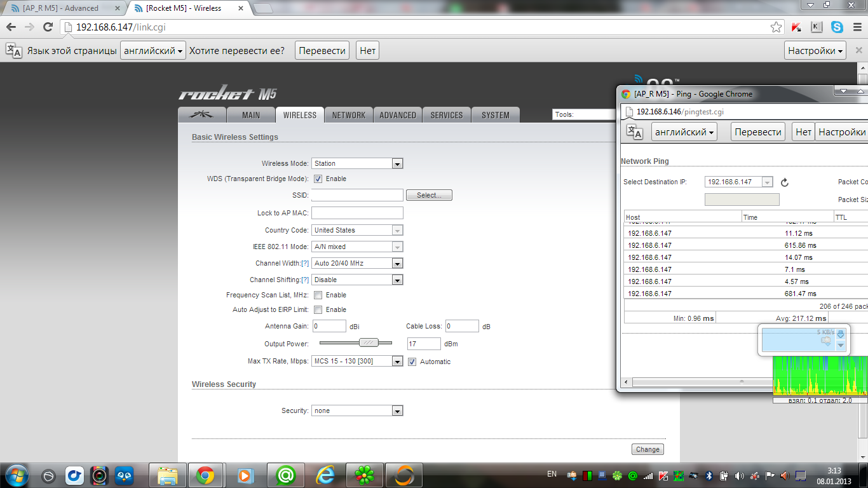Click the Bluetooth tray icon
Viewport: 868px width, 488px height.
pyautogui.click(x=709, y=475)
